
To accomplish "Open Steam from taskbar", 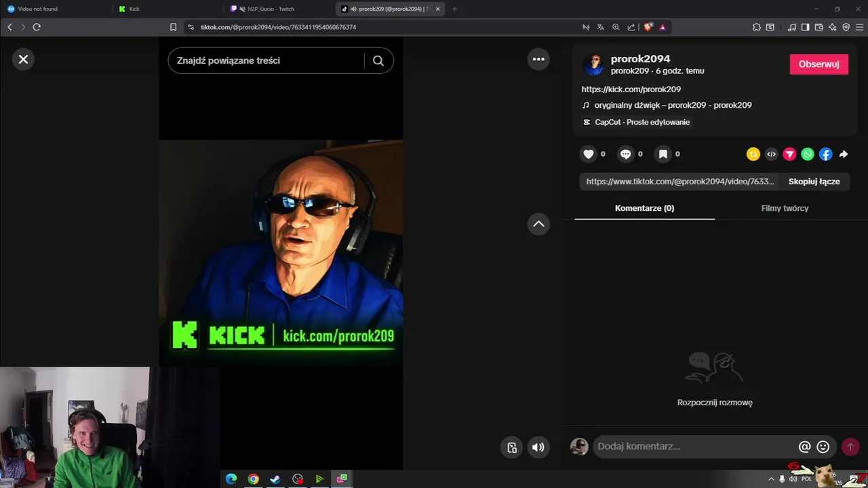I will [275, 479].
